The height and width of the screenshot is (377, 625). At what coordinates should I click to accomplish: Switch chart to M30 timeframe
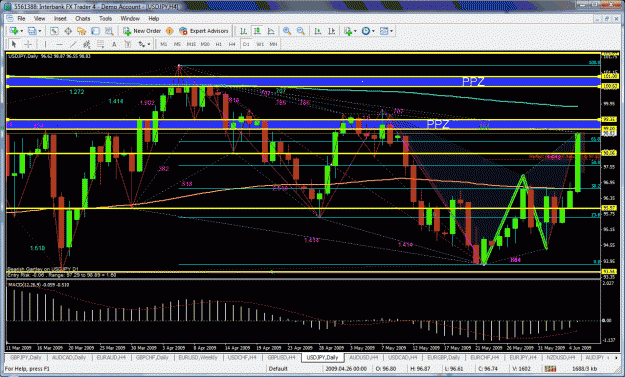pyautogui.click(x=205, y=44)
